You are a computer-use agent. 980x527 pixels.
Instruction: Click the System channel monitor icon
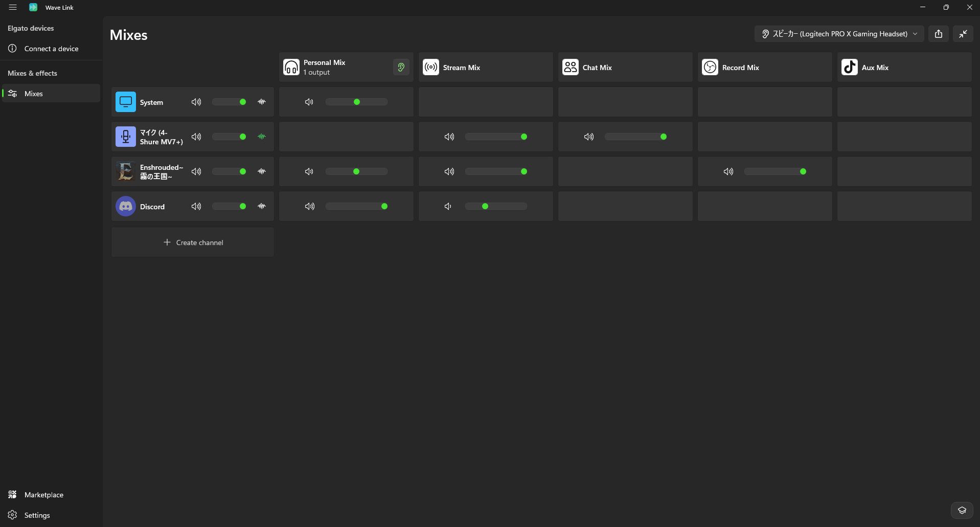click(126, 102)
